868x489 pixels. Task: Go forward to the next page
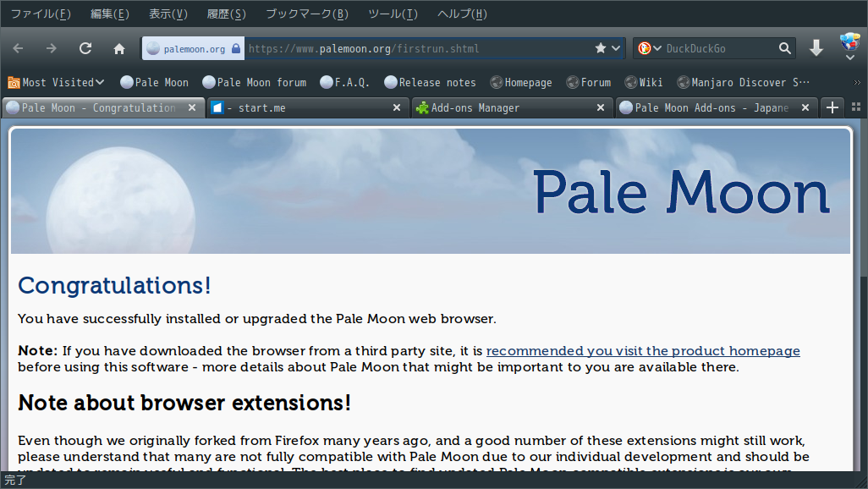point(51,49)
